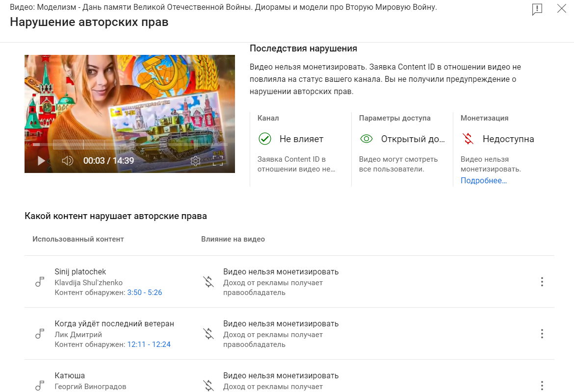Click the Недоступна monetization status

point(508,139)
